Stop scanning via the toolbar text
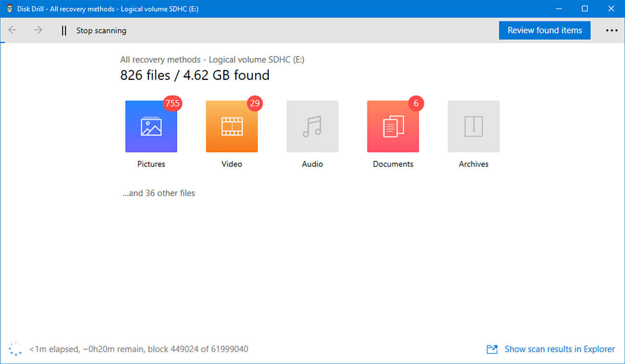 101,30
